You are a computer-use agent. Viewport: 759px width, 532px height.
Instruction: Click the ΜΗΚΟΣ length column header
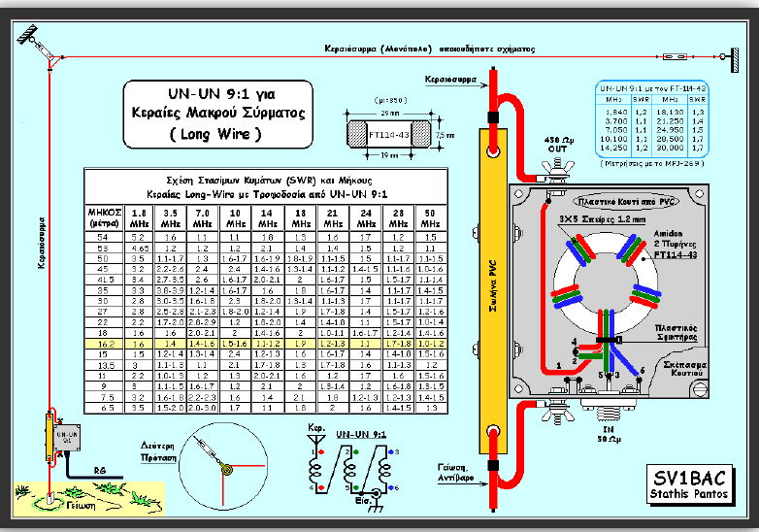(x=104, y=218)
